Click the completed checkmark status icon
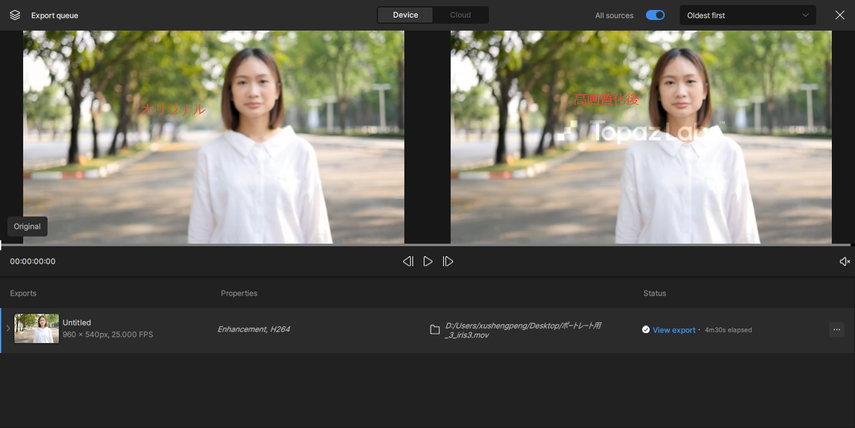The height and width of the screenshot is (428, 855). point(646,329)
